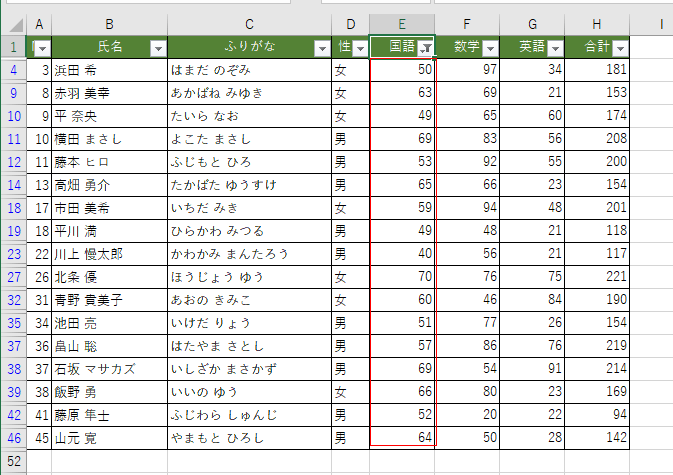
Task: Click the 性 cell in 市田 美希 row
Action: [350, 208]
